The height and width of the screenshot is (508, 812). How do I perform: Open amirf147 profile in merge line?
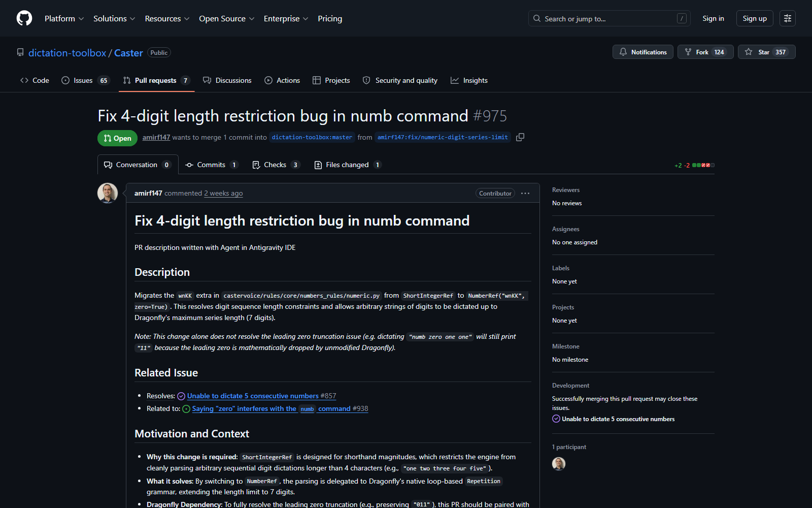[x=156, y=137]
